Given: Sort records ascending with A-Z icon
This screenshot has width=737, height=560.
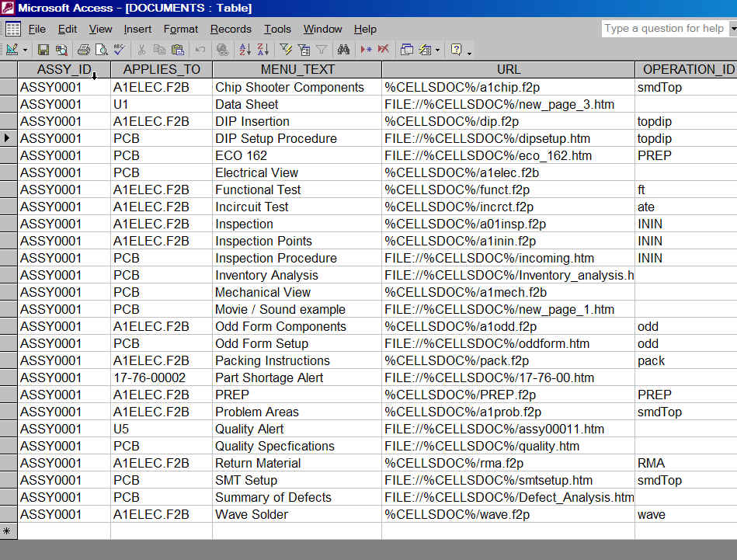Looking at the screenshot, I should [245, 50].
